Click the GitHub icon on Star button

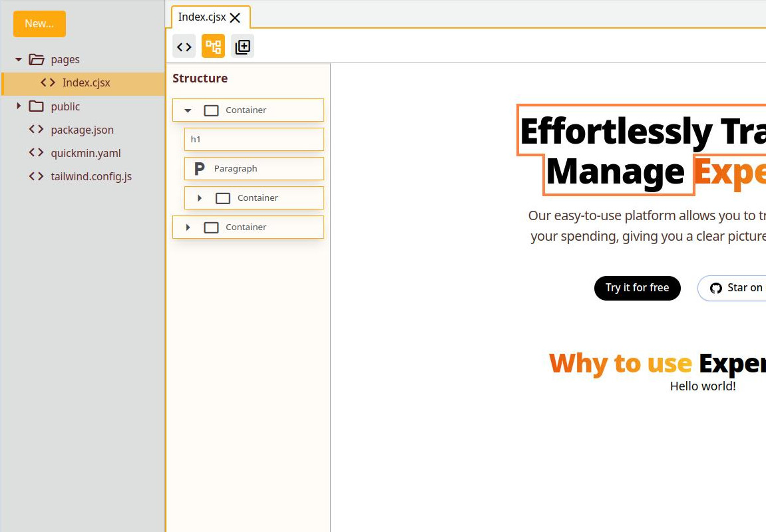[716, 288]
